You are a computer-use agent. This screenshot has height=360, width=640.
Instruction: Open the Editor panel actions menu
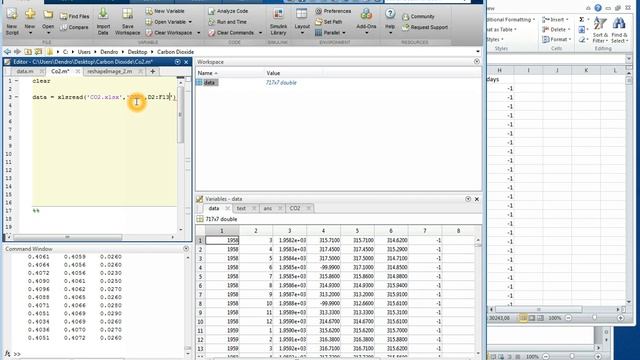(x=178, y=62)
